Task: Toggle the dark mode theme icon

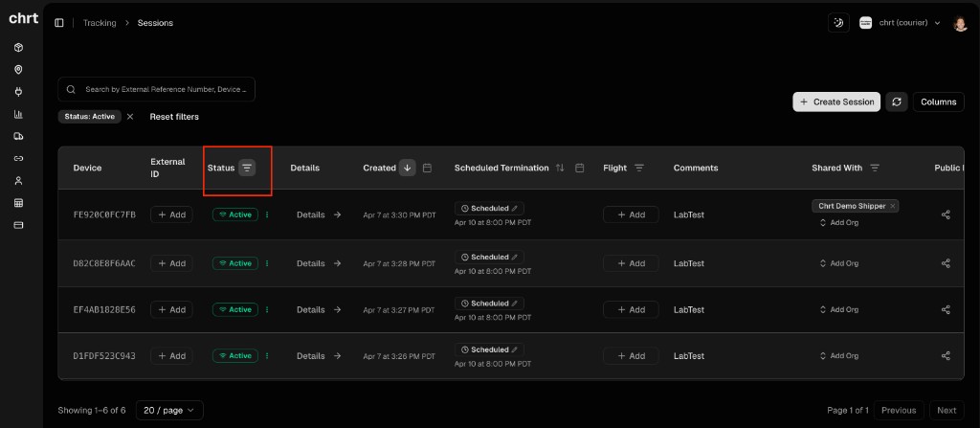Action: click(838, 23)
